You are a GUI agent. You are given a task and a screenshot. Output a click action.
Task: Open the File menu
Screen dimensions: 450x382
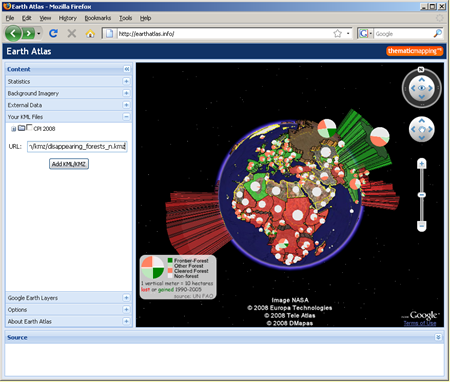point(10,18)
